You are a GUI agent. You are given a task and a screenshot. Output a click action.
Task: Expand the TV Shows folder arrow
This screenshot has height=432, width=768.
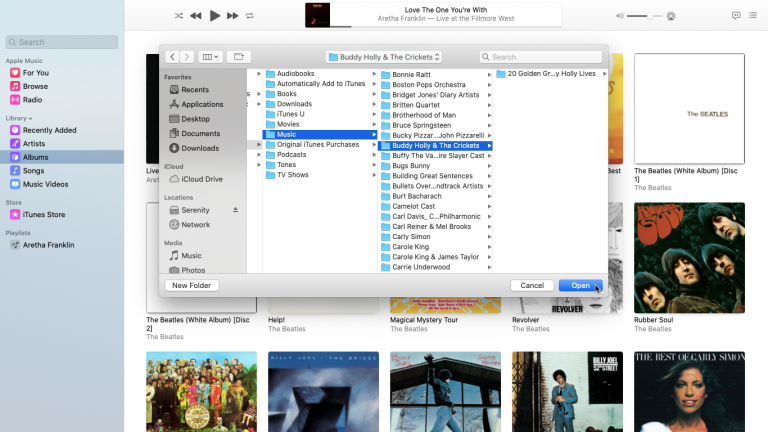point(374,175)
